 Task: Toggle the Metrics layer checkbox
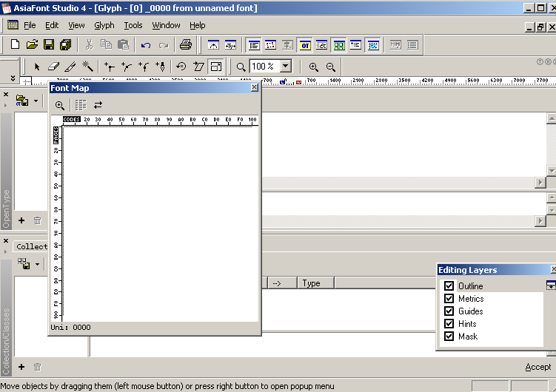coord(449,299)
